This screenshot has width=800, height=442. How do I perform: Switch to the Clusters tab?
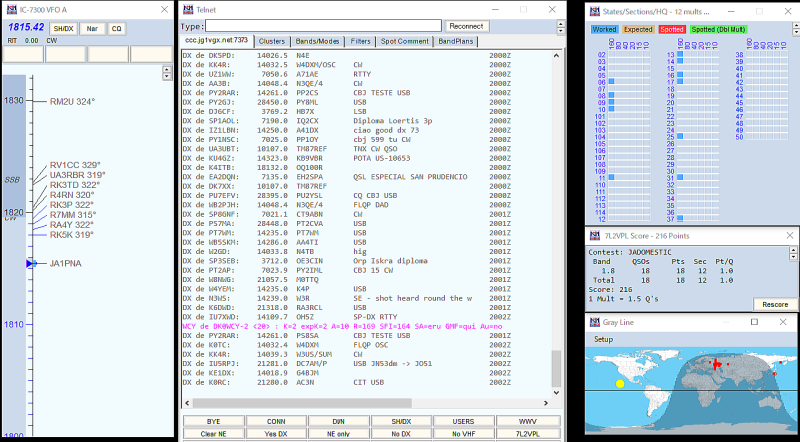click(x=271, y=42)
